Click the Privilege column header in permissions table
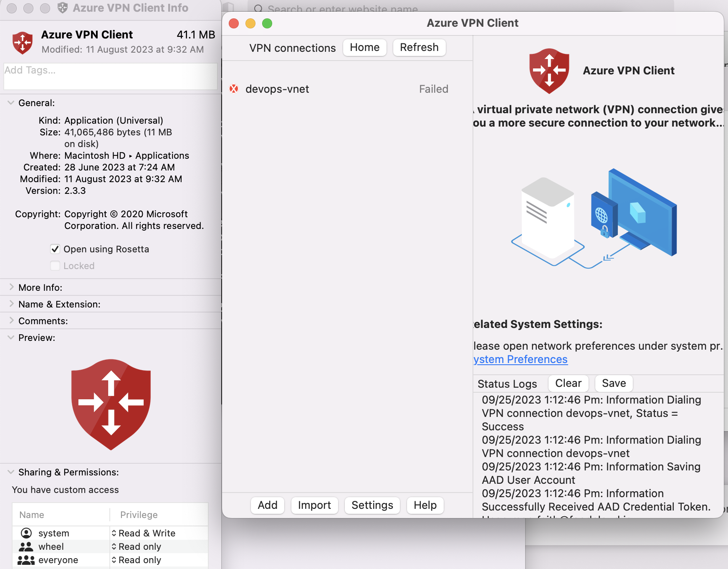The width and height of the screenshot is (728, 569). pos(139,515)
